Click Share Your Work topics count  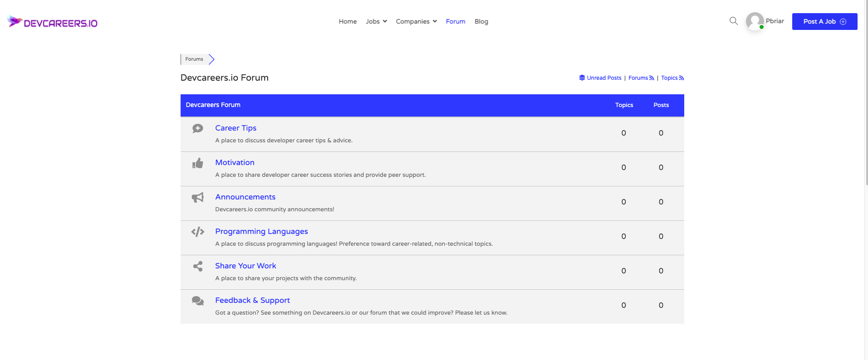(x=623, y=271)
